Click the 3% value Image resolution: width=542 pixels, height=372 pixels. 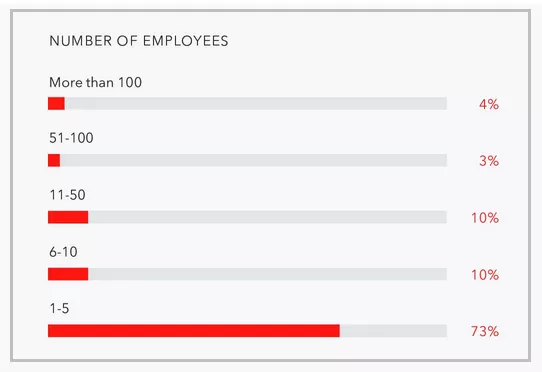[489, 161]
